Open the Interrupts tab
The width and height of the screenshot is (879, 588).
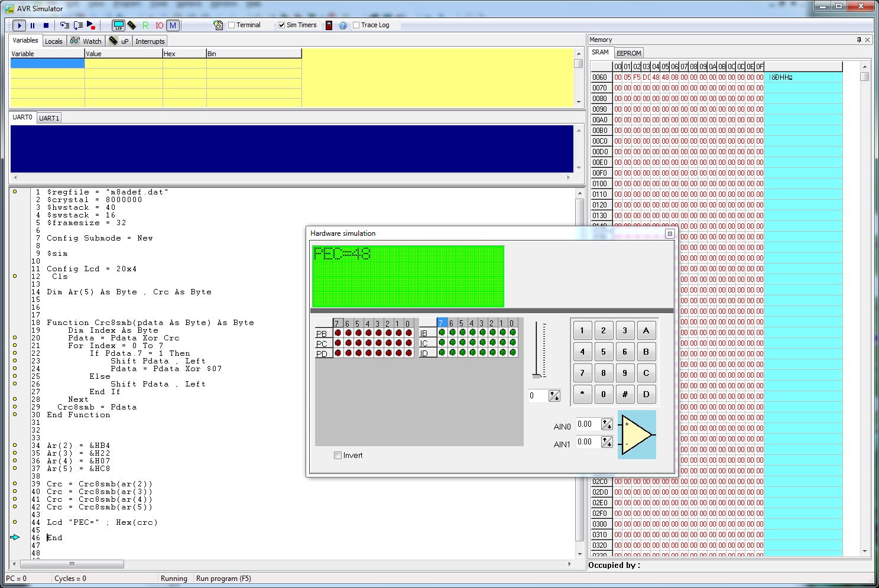click(x=150, y=41)
